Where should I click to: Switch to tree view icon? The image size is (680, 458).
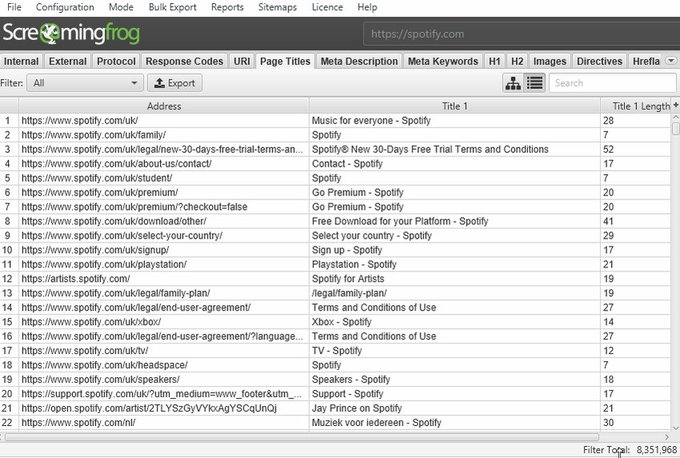513,83
